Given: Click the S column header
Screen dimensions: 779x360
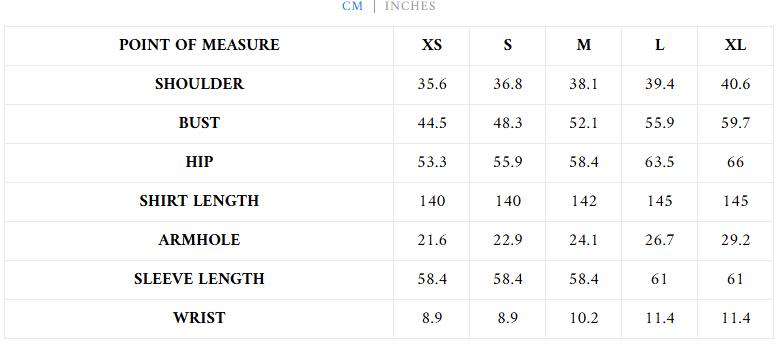Looking at the screenshot, I should tap(507, 45).
